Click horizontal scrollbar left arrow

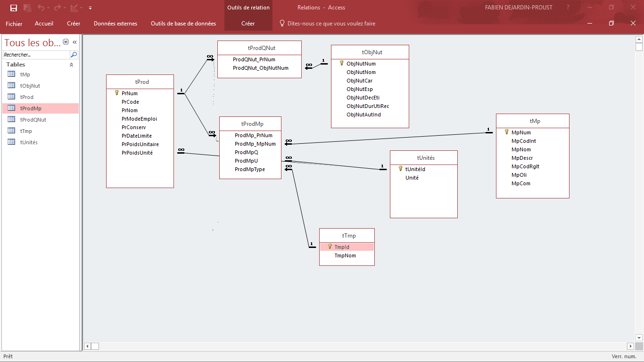tap(87, 346)
